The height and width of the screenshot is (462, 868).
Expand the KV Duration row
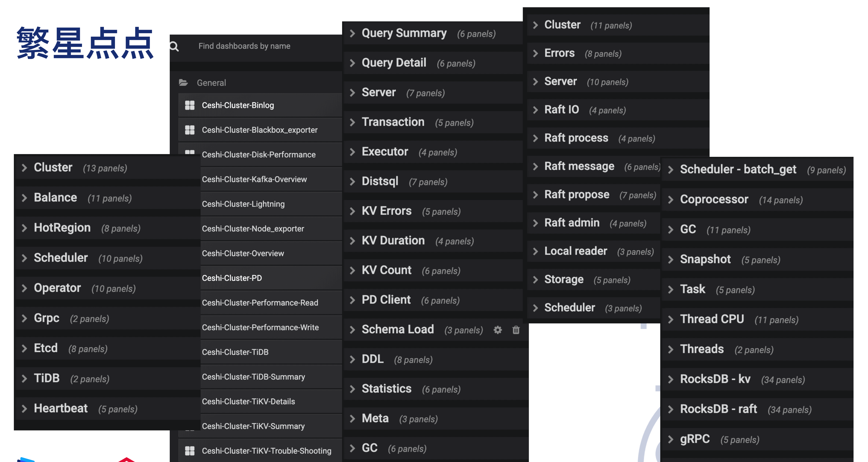pyautogui.click(x=433, y=241)
